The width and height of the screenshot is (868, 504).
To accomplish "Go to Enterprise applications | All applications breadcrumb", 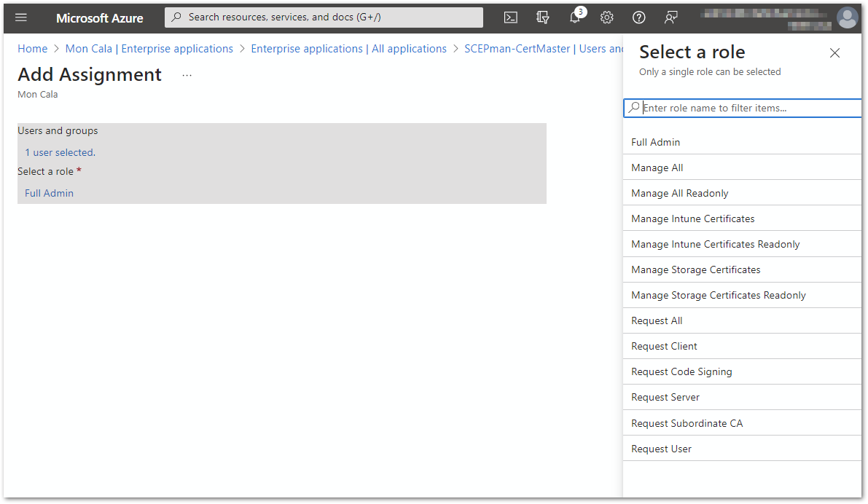I will (348, 49).
